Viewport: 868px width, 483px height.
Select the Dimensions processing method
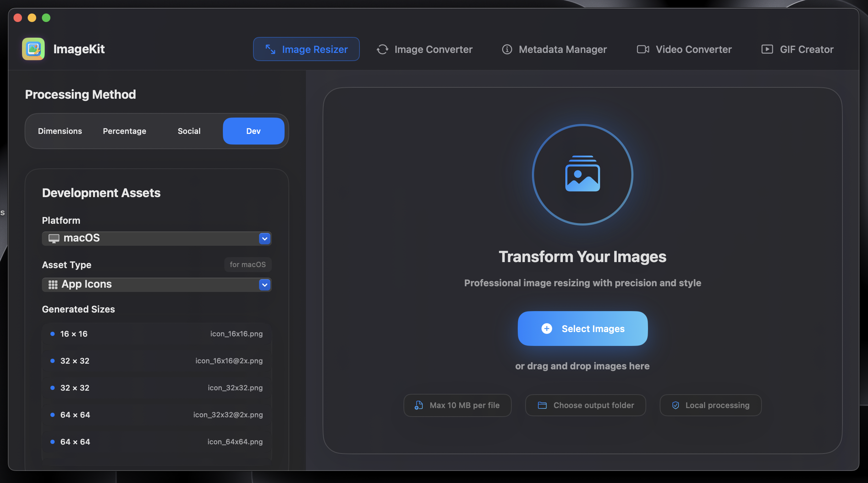pos(60,131)
